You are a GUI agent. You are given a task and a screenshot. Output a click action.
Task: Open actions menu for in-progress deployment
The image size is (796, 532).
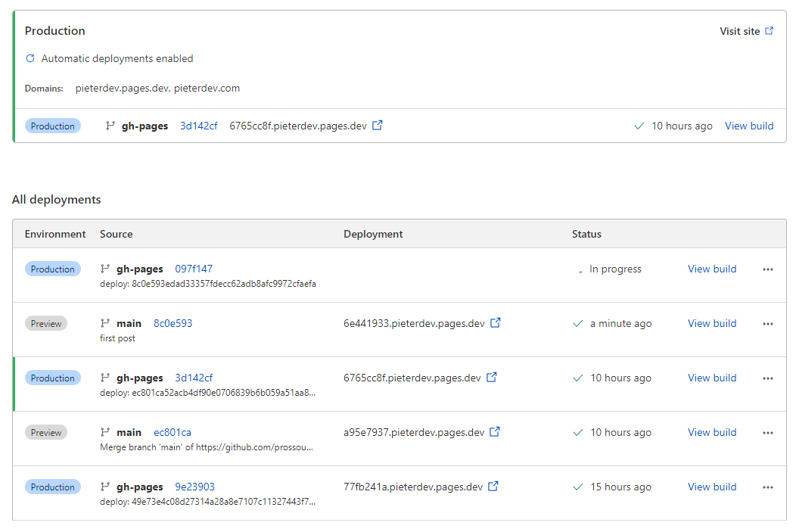768,269
